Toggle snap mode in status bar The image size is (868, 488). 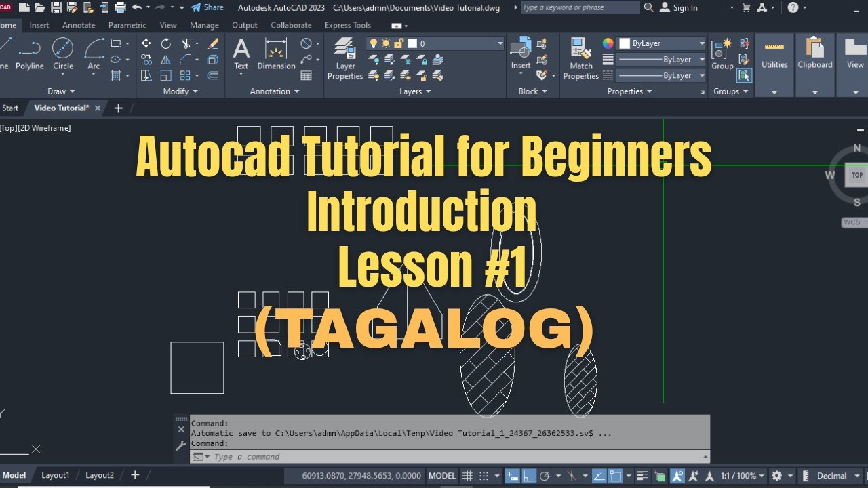484,476
